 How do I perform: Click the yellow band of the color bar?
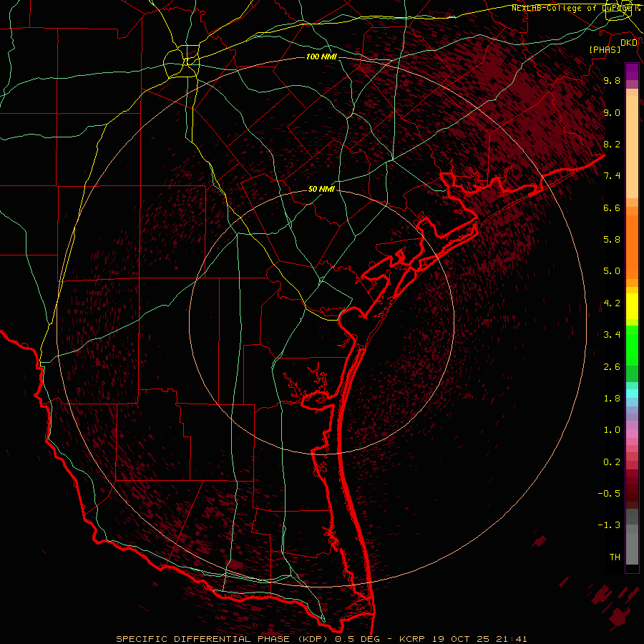[x=632, y=306]
